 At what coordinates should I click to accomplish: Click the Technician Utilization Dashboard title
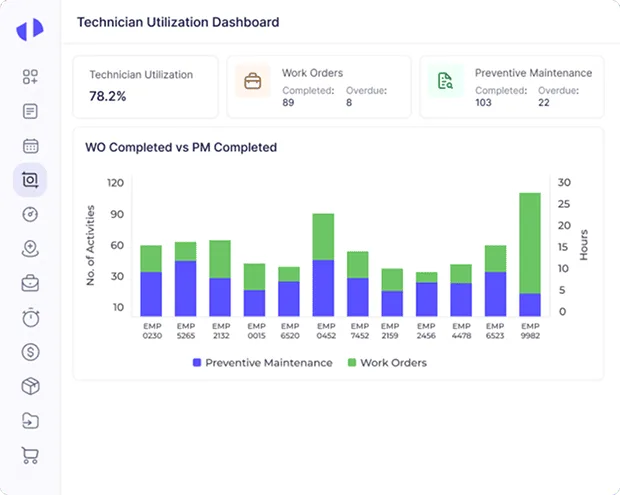click(178, 22)
